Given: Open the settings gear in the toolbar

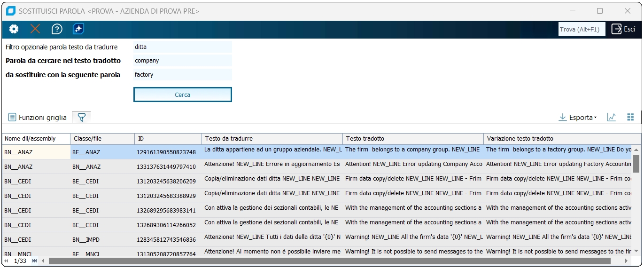Looking at the screenshot, I should point(14,29).
